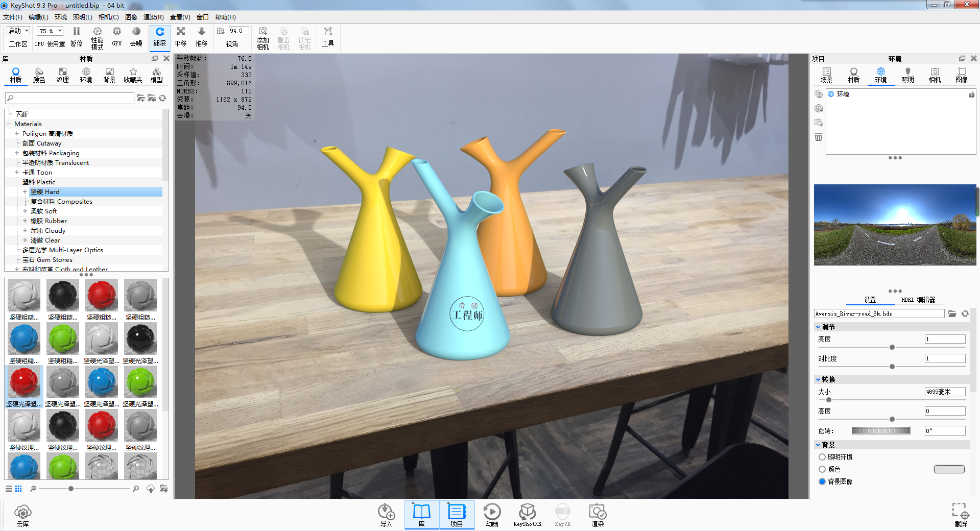Select the Tumble camera tool
Screen dimensions: 980x531
click(x=160, y=37)
